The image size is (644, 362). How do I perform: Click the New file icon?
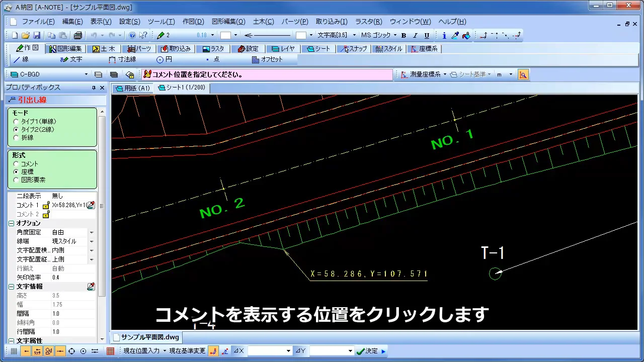(15, 35)
